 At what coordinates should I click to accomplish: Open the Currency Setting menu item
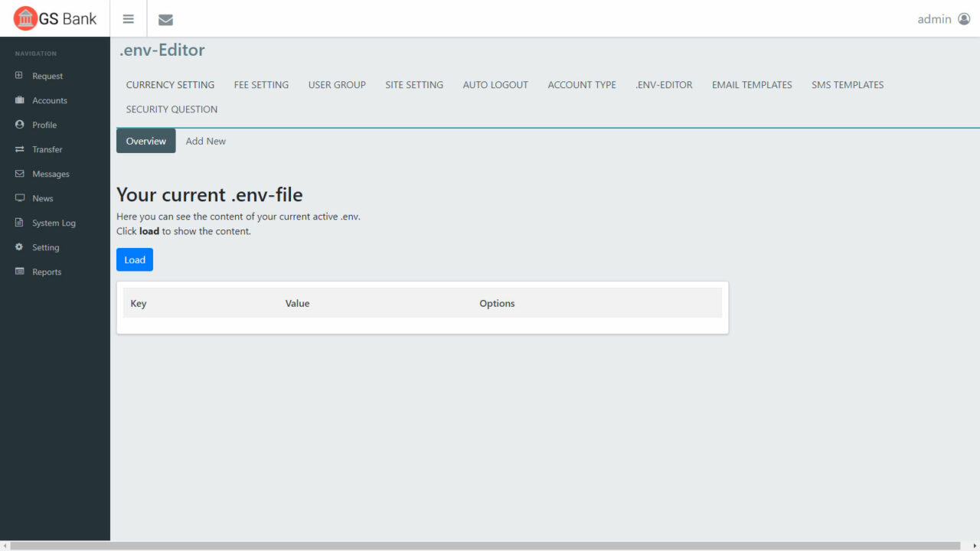coord(170,85)
